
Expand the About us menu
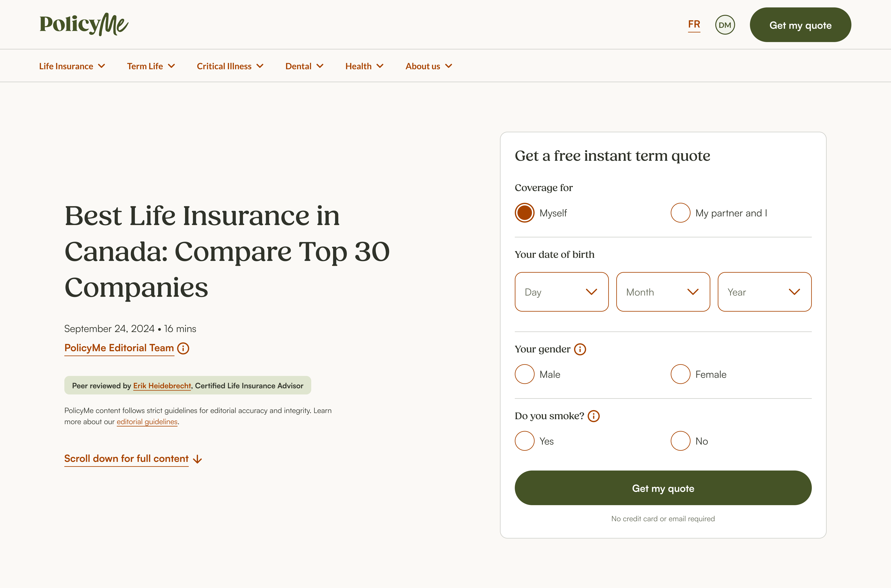[429, 66]
